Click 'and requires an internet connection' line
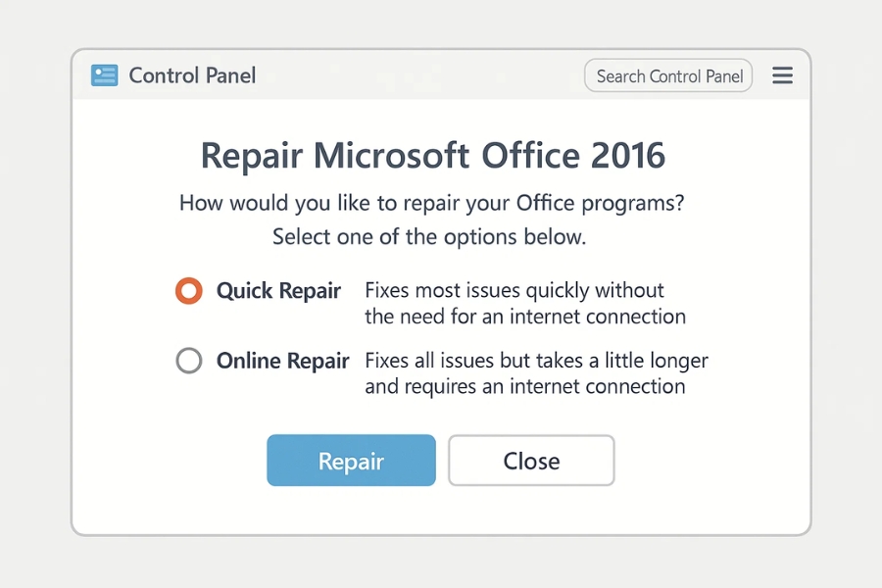 coord(525,386)
